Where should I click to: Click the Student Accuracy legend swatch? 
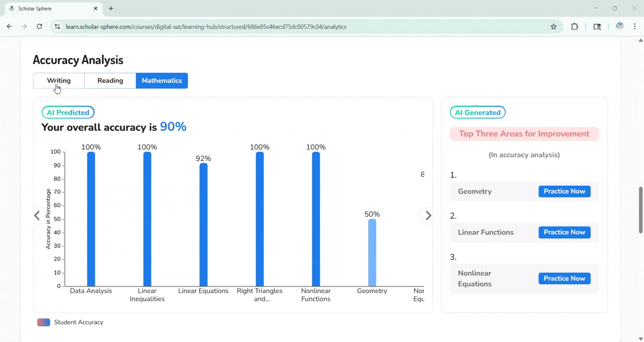(43, 322)
